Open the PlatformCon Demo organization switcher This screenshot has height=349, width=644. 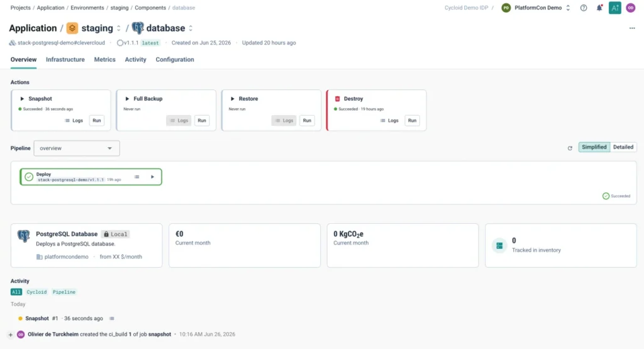(x=568, y=8)
